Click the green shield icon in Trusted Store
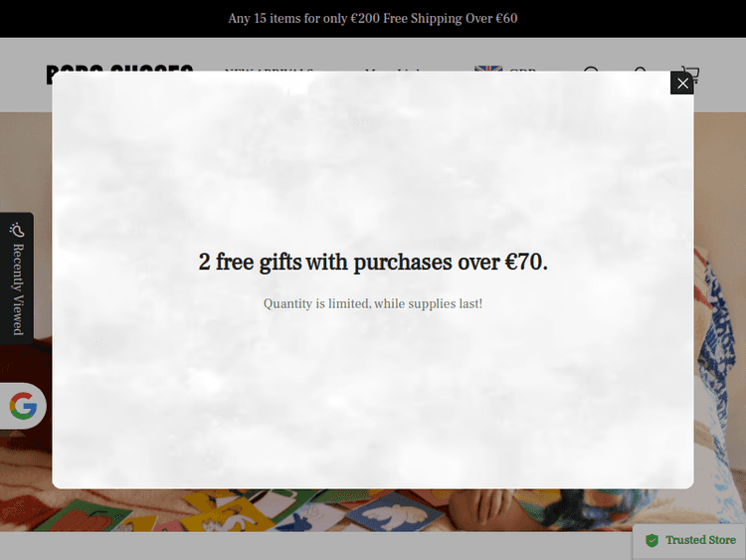Image resolution: width=746 pixels, height=560 pixels. pyautogui.click(x=652, y=540)
